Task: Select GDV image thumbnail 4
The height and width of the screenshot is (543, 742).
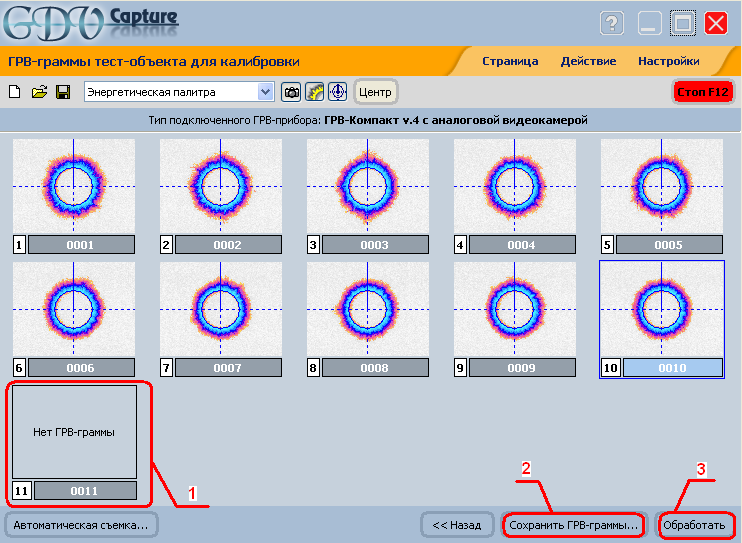Action: tap(515, 186)
